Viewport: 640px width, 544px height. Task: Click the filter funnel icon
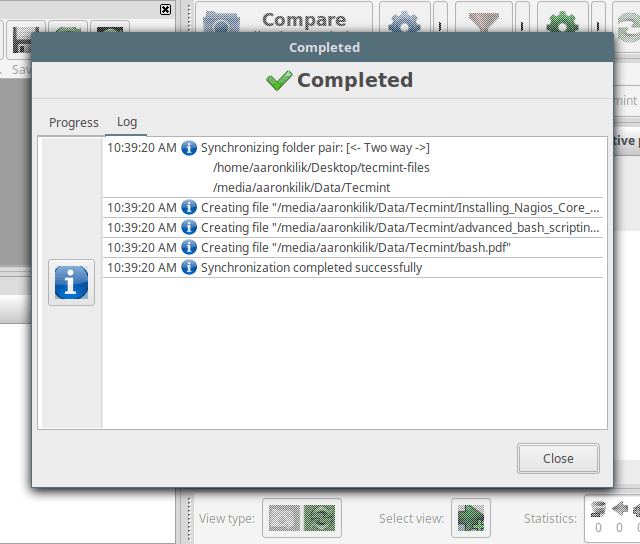tap(483, 19)
